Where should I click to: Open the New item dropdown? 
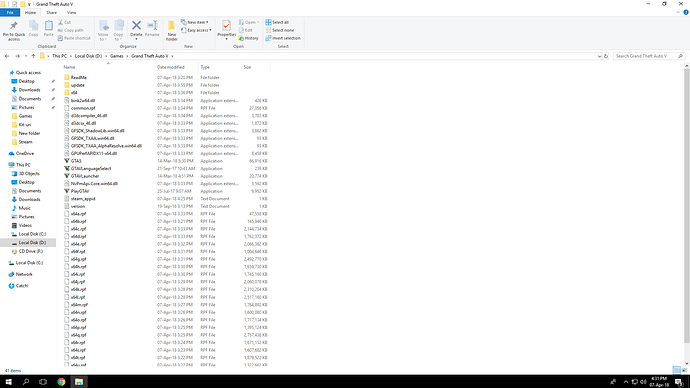(x=195, y=22)
